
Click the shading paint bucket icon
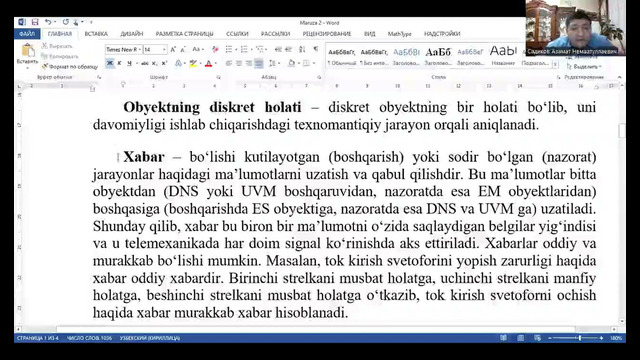(291, 63)
